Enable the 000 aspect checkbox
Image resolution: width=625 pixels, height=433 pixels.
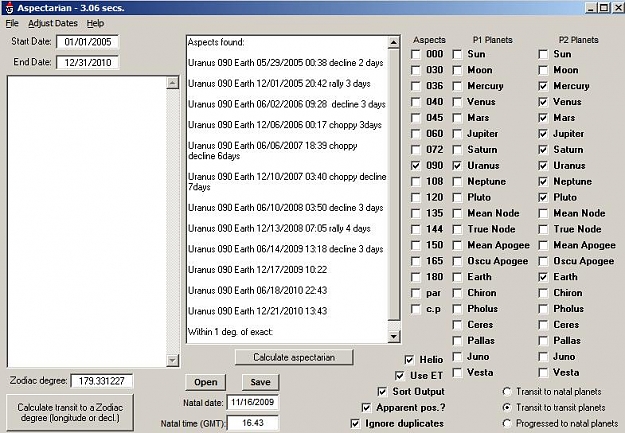tap(415, 54)
